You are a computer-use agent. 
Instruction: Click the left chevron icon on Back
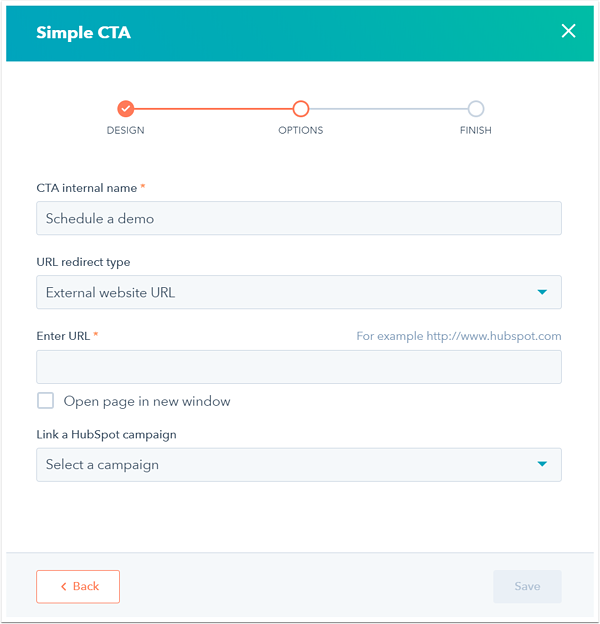(64, 587)
